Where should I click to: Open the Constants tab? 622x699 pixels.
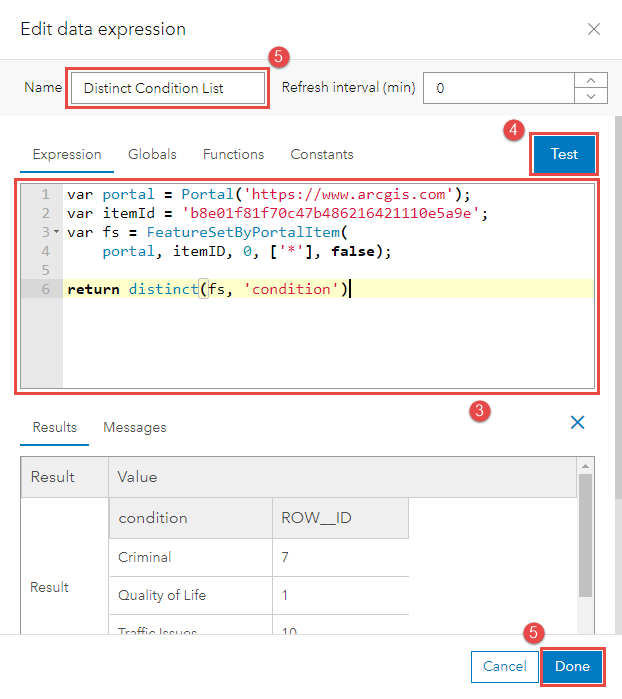pyautogui.click(x=322, y=154)
